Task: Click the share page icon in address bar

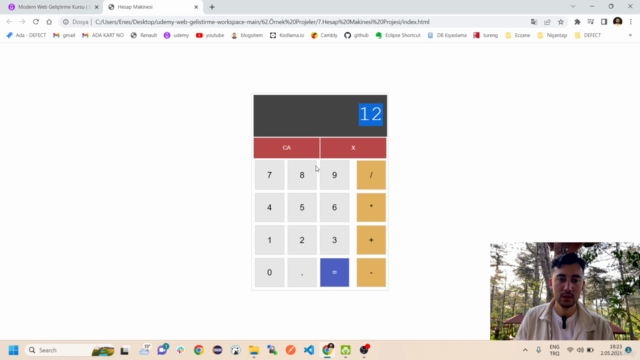Action: click(x=547, y=22)
